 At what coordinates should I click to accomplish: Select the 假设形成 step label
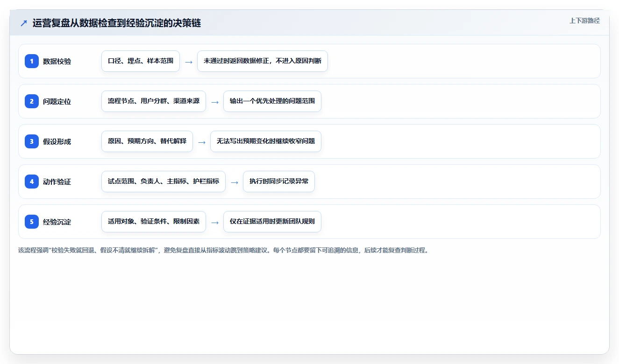[x=57, y=141]
